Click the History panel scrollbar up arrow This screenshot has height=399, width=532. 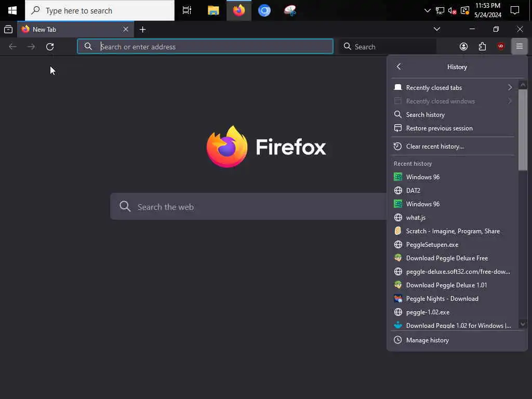(x=523, y=85)
